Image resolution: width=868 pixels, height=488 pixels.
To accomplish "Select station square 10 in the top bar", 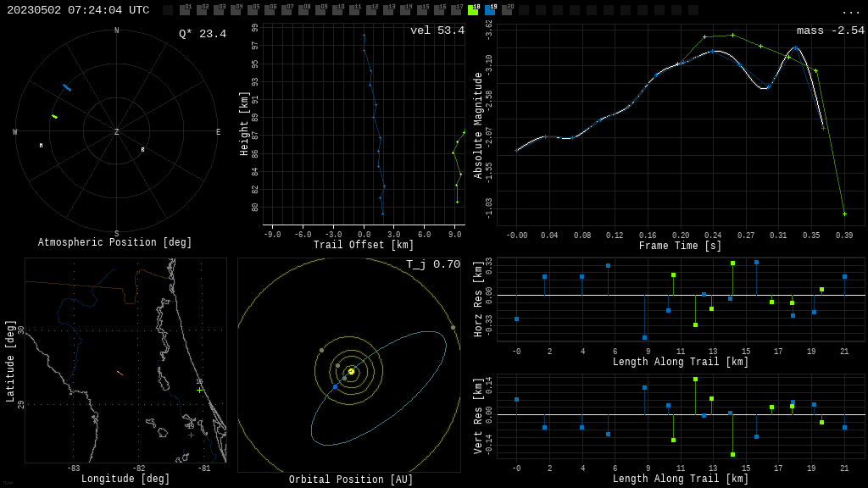I will point(337,10).
